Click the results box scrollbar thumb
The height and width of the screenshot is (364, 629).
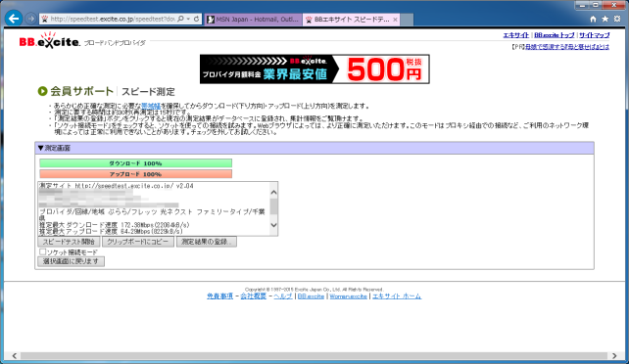coord(273,206)
